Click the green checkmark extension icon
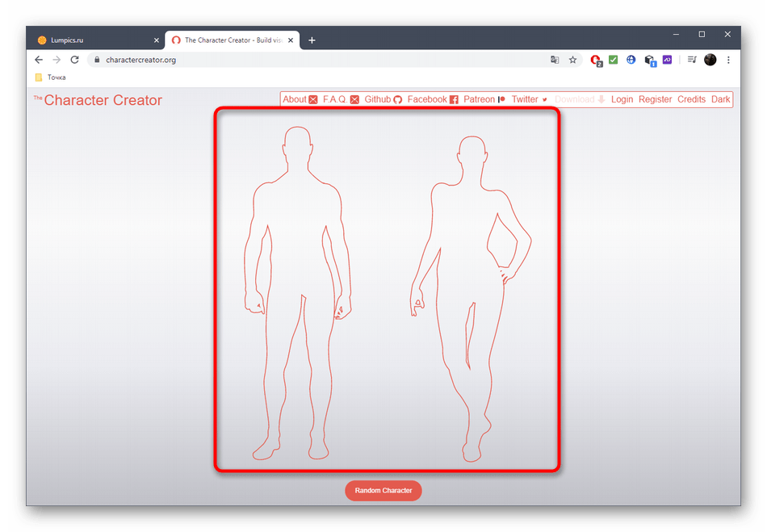Screen dimensions: 767x532 614,60
